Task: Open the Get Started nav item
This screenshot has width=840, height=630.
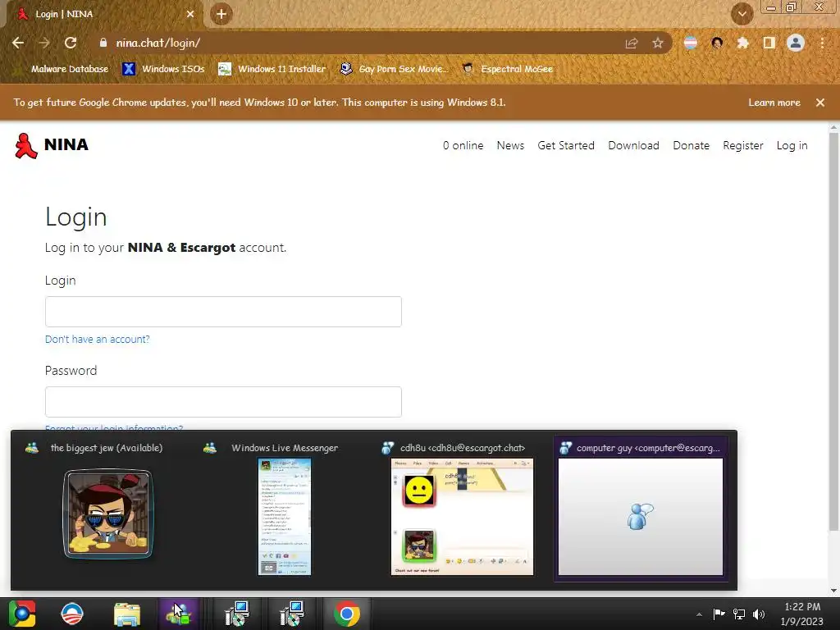Action: 566,145
